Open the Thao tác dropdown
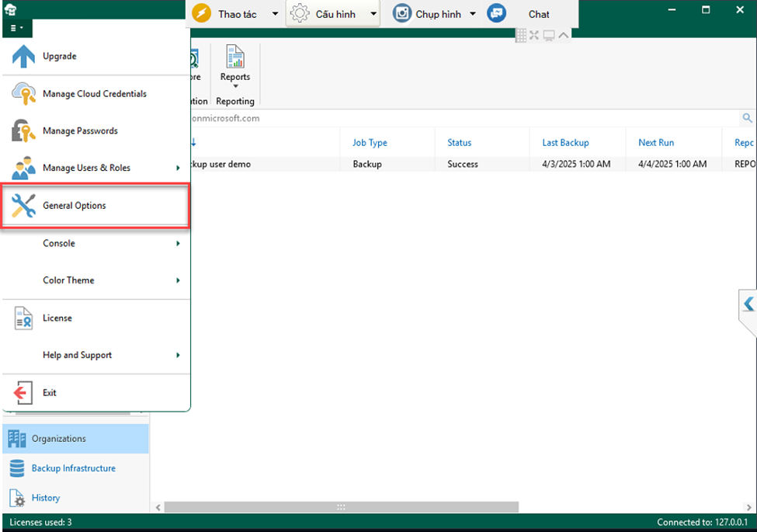This screenshot has width=757, height=532. pos(276,13)
